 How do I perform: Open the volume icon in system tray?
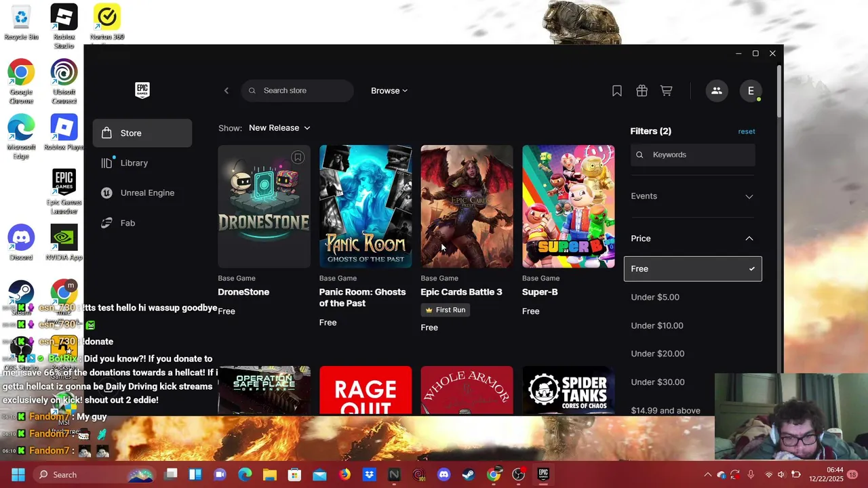pos(782,474)
